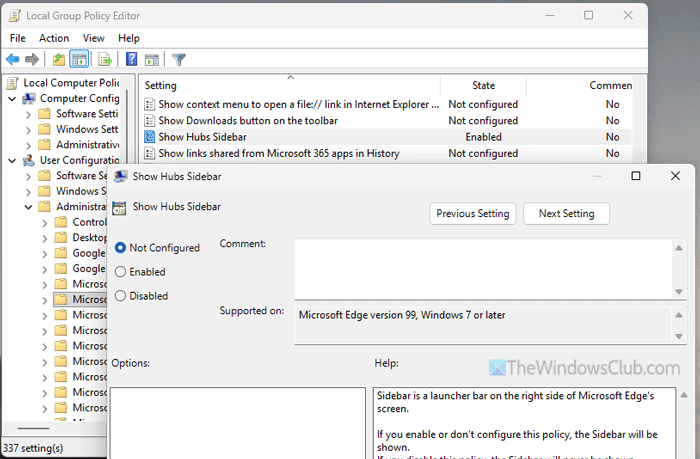Expand Windows Settings under Computer Configuration
This screenshot has width=700, height=459.
pos(28,130)
